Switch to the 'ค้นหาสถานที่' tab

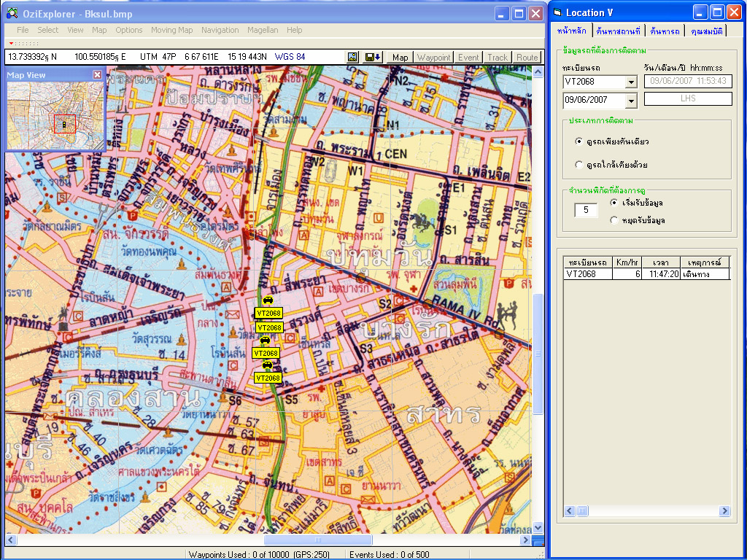click(618, 31)
